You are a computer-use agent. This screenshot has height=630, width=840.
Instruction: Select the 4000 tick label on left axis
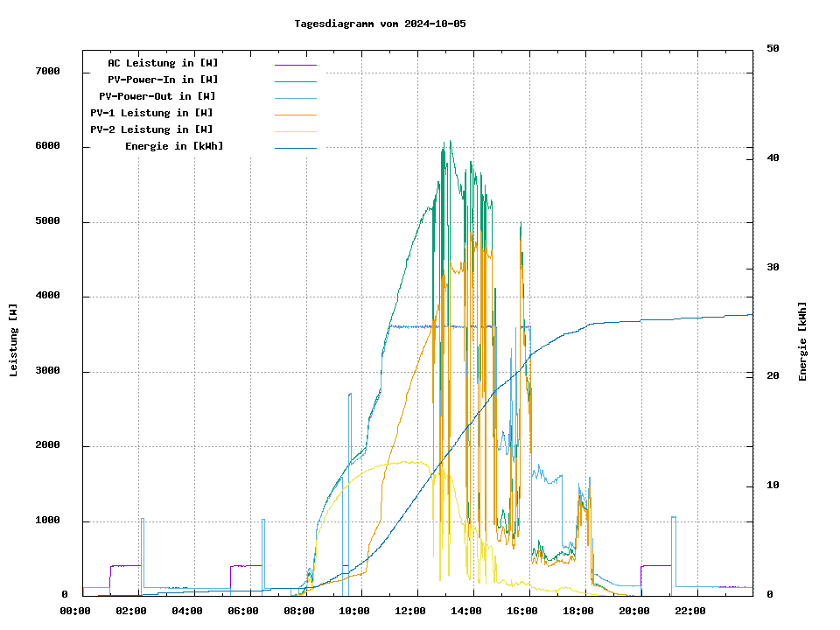(47, 297)
